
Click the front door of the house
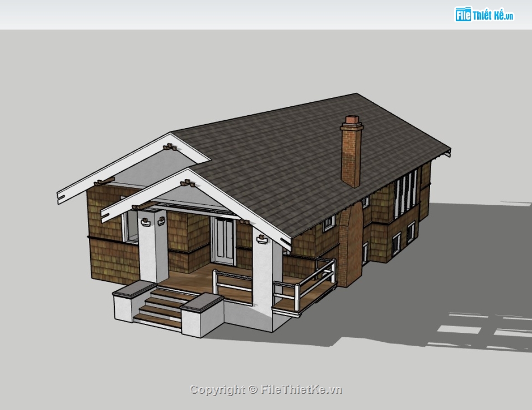coord(223,241)
